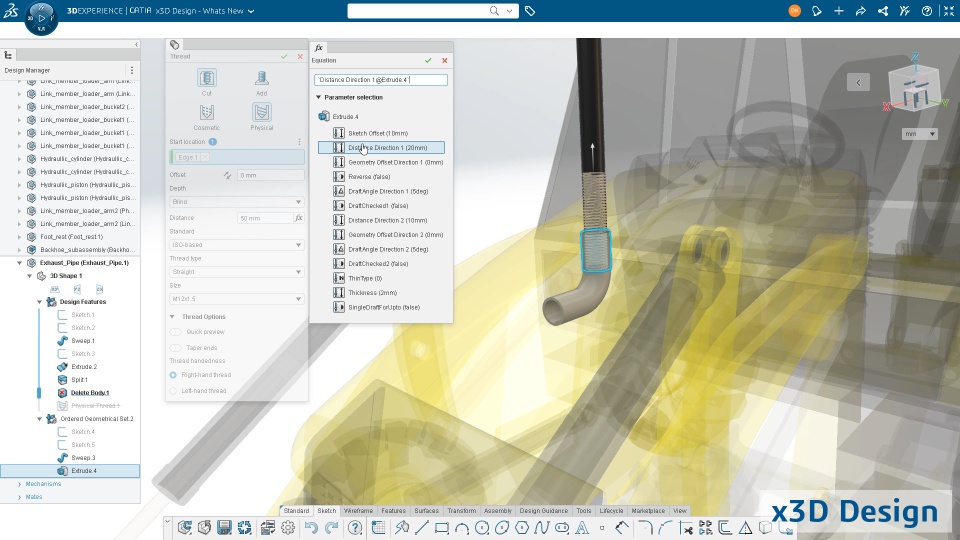Screen dimensions: 960x540
Task: Select the Polygon sketch tool
Action: pos(522,527)
